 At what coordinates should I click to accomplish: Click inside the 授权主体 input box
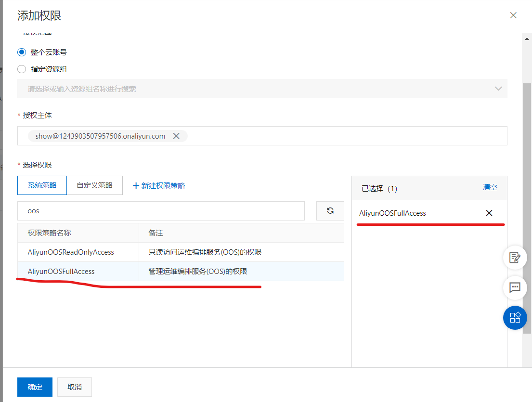pyautogui.click(x=262, y=136)
